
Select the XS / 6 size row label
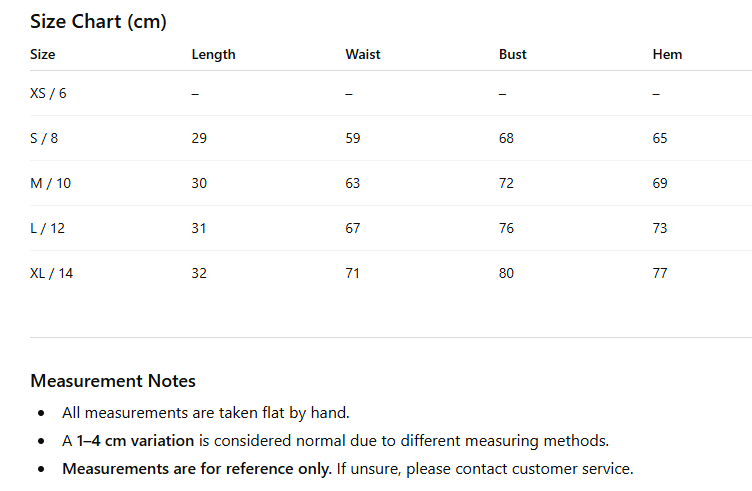tap(48, 93)
